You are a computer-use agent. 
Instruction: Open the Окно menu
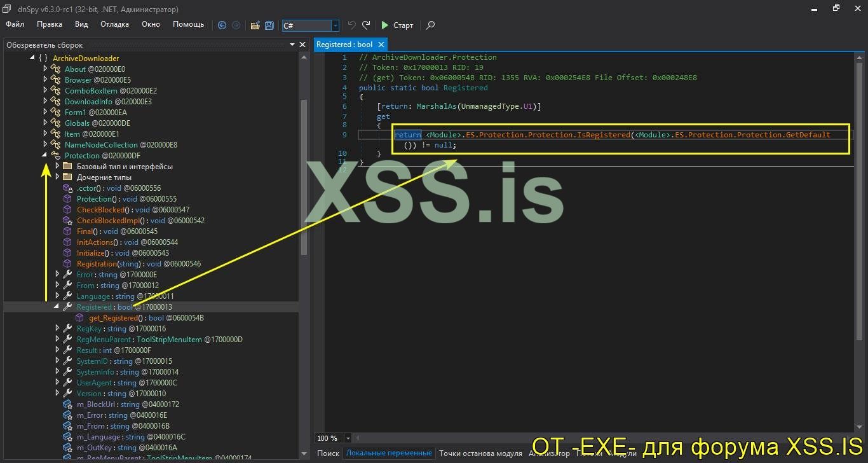click(151, 24)
